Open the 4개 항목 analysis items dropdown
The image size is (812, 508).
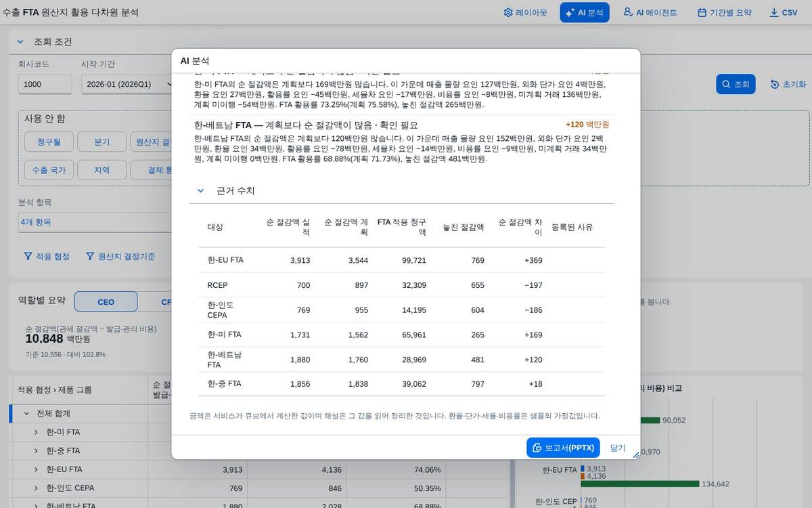pyautogui.click(x=95, y=222)
